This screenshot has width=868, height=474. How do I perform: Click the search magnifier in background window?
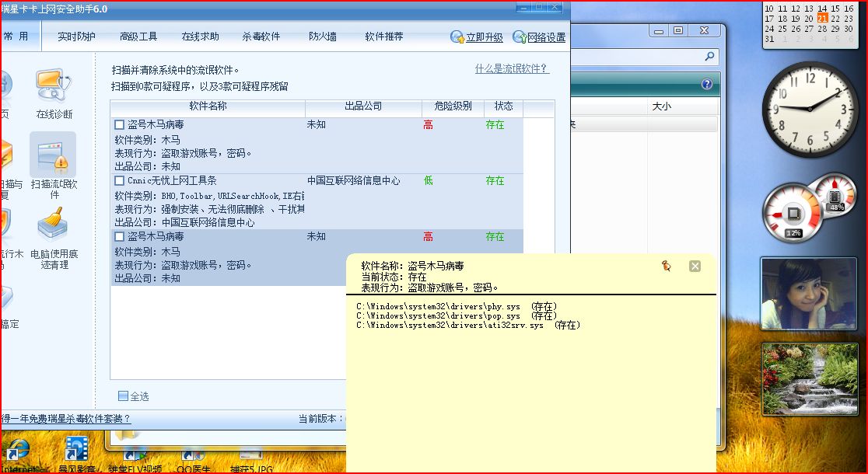pyautogui.click(x=709, y=56)
